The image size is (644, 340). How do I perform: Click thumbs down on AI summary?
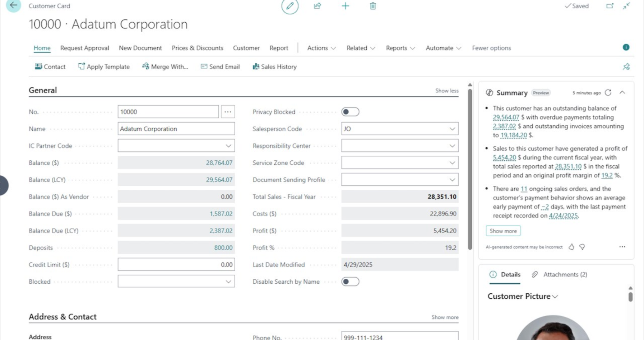tap(582, 247)
